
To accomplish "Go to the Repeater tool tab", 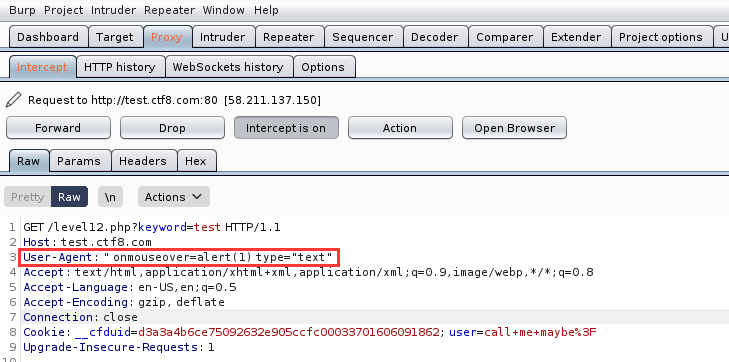I will pyautogui.click(x=288, y=37).
